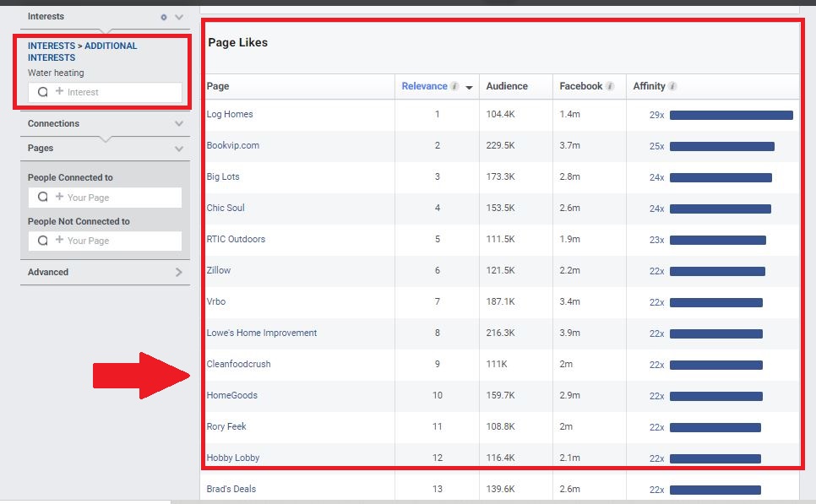The height and width of the screenshot is (504, 816).
Task: Click the Connections section header
Action: (x=53, y=124)
